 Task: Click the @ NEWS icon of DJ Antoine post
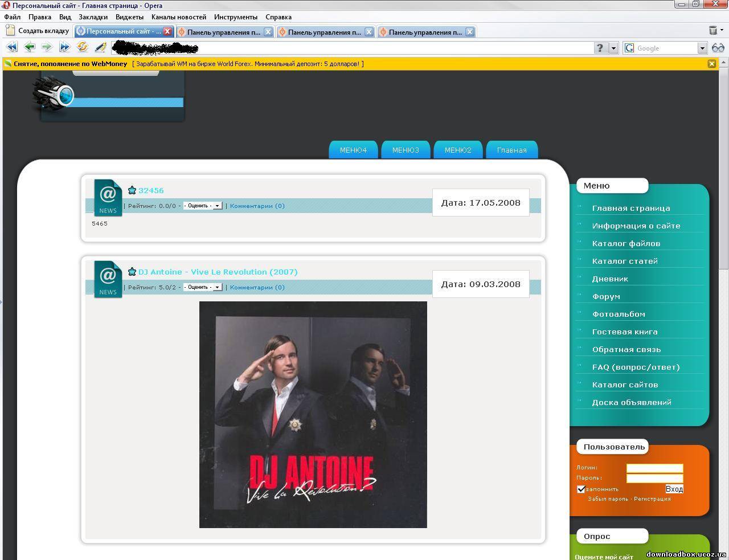(108, 279)
